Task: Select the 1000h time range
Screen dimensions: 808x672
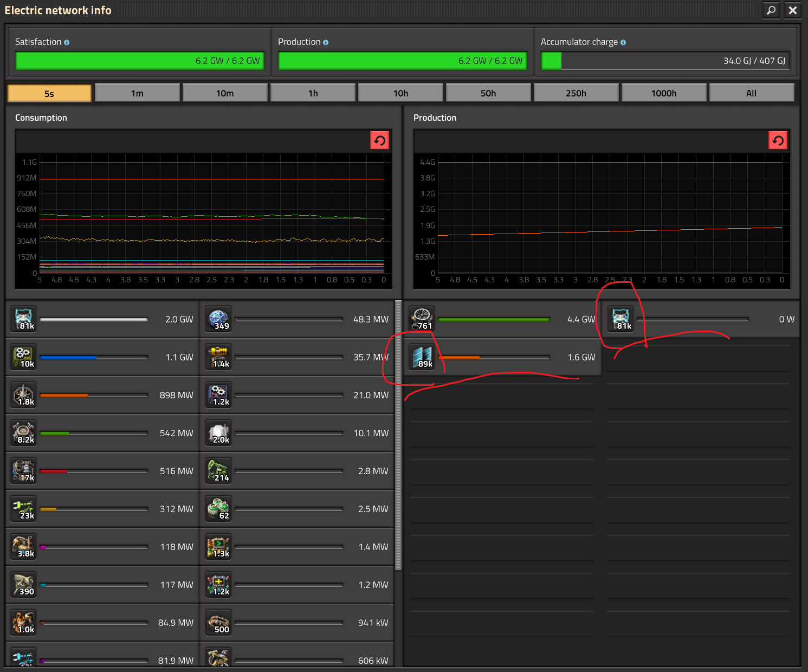Action: (x=664, y=93)
